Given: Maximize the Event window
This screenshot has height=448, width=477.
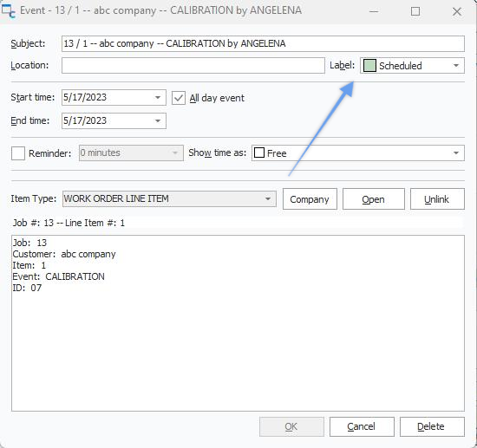Looking at the screenshot, I should pos(415,11).
